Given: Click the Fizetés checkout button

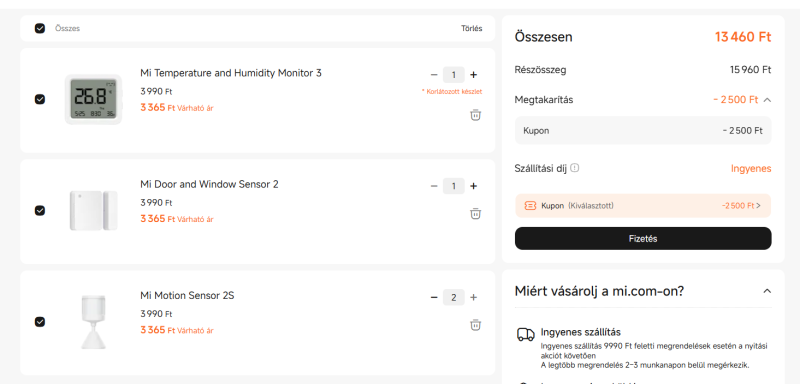Looking at the screenshot, I should 643,239.
